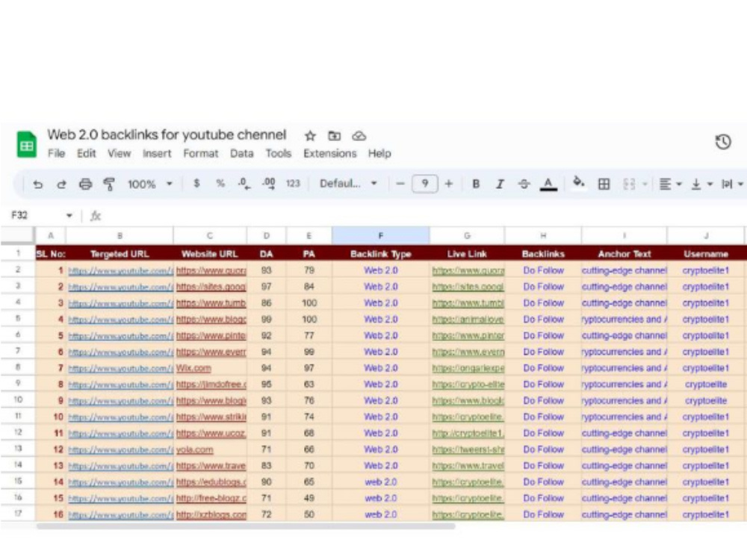Screen dimensions: 747x560
Task: Click the select-all corner box
Action: click(18, 236)
